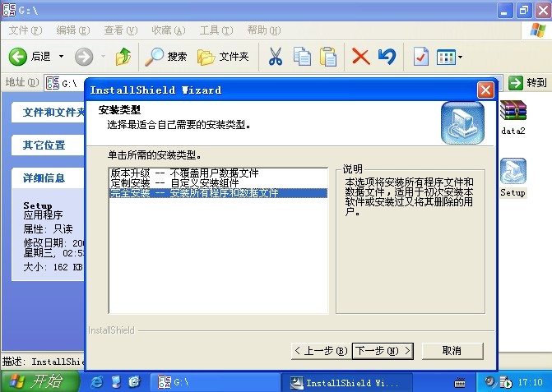Toggle the Folders (文件夹) toolbar button
Screen dimensions: 552x392
coord(223,57)
